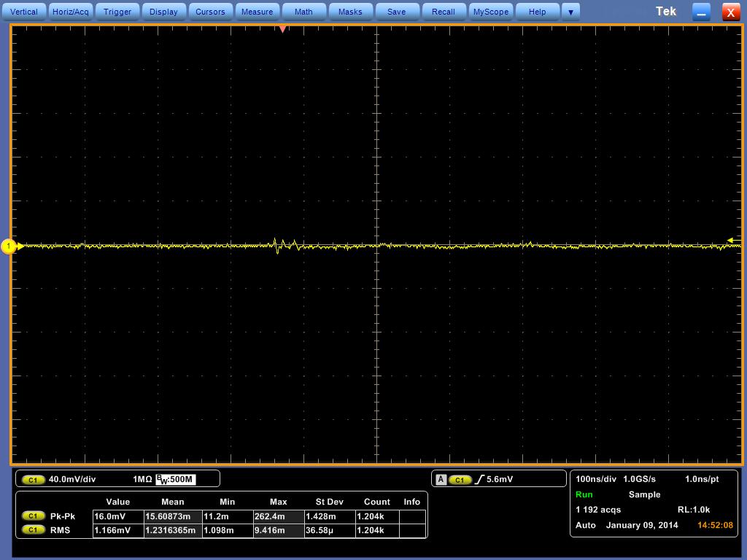Viewport: 747px width, 560px height.
Task: Click the 100ns/div horizontal scale readout
Action: [596, 479]
